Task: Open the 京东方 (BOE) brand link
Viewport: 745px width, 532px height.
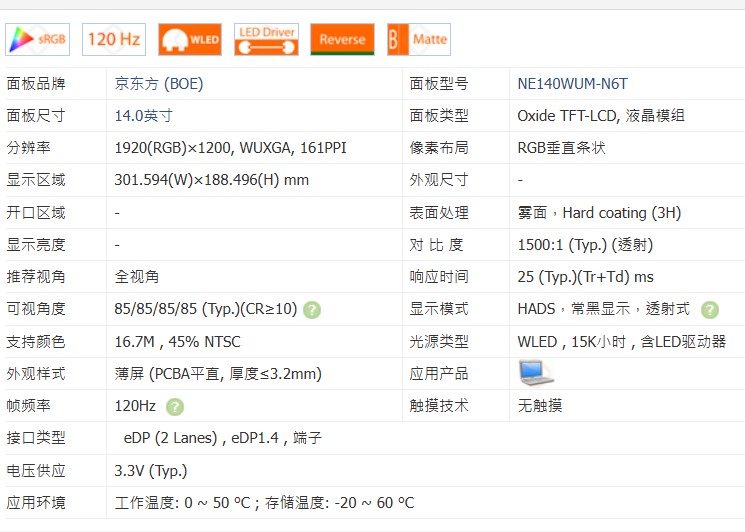Action: [x=159, y=84]
